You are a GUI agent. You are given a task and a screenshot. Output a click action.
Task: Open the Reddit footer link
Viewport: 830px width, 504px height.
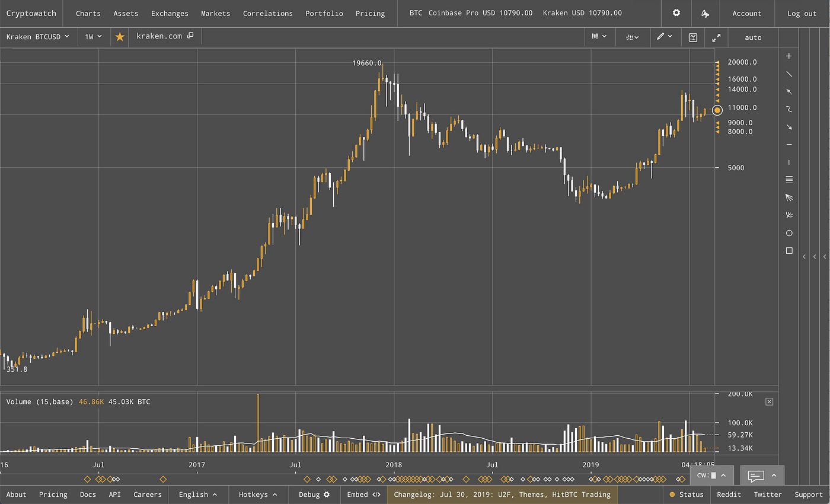click(729, 495)
